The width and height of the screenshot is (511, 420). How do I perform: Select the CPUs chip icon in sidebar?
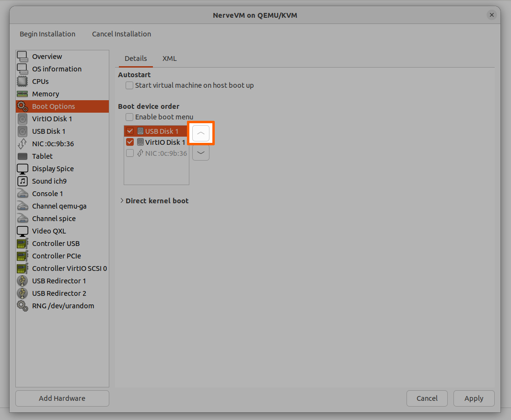[23, 82]
